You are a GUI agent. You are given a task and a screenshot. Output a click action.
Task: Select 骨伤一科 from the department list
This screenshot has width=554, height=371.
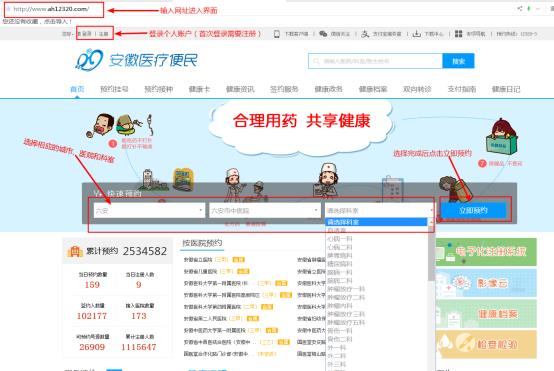(x=340, y=331)
